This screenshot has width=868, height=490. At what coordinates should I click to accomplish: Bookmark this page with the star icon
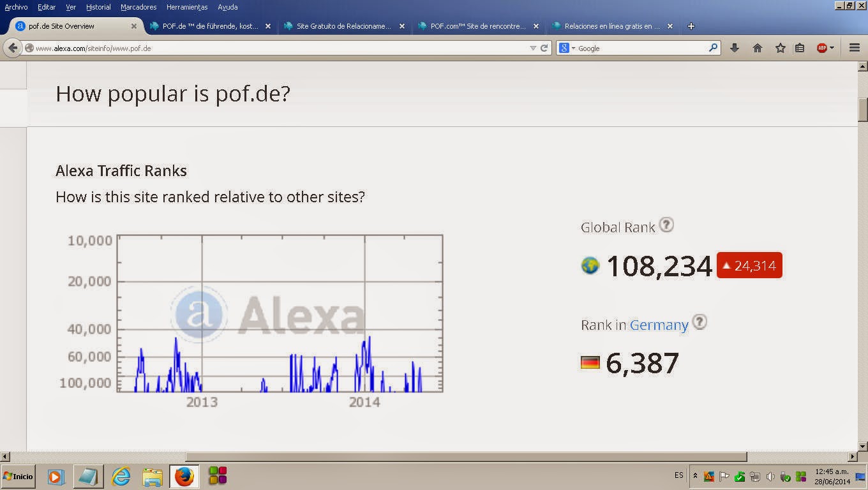pos(780,48)
